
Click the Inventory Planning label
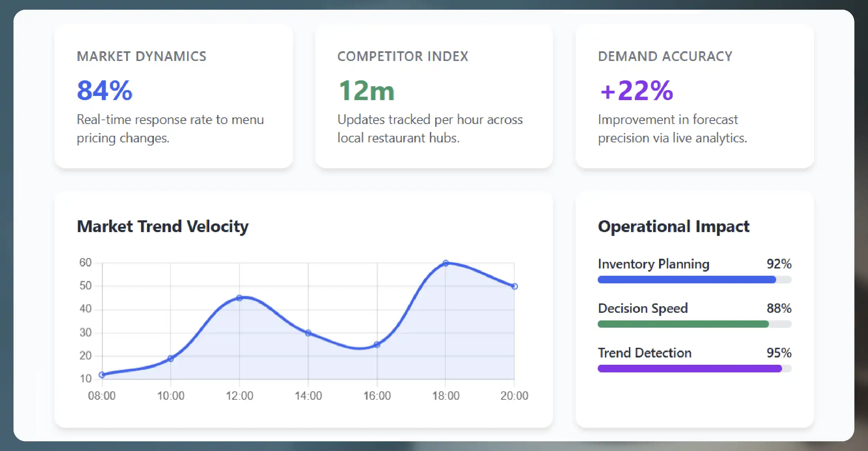pos(654,264)
